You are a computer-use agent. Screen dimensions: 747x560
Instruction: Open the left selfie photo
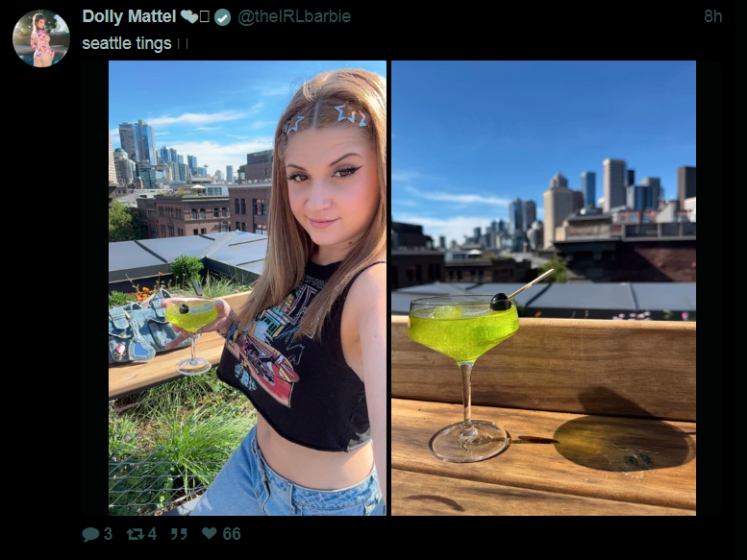point(247,288)
